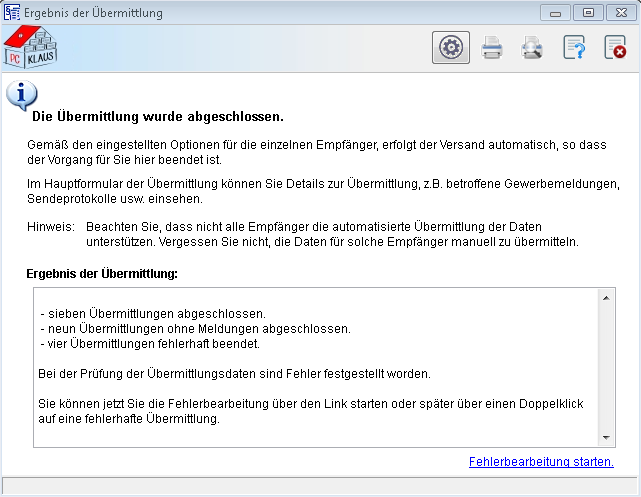
Task: Open help via question mark document icon
Action: tap(574, 48)
